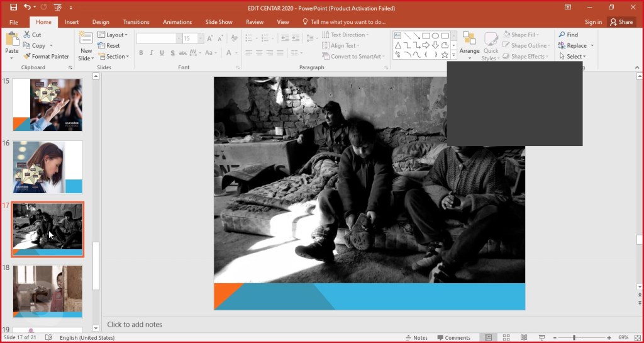This screenshot has height=343, width=644.
Task: Click the Save icon in Quick Access Toolbar
Action: click(13, 7)
